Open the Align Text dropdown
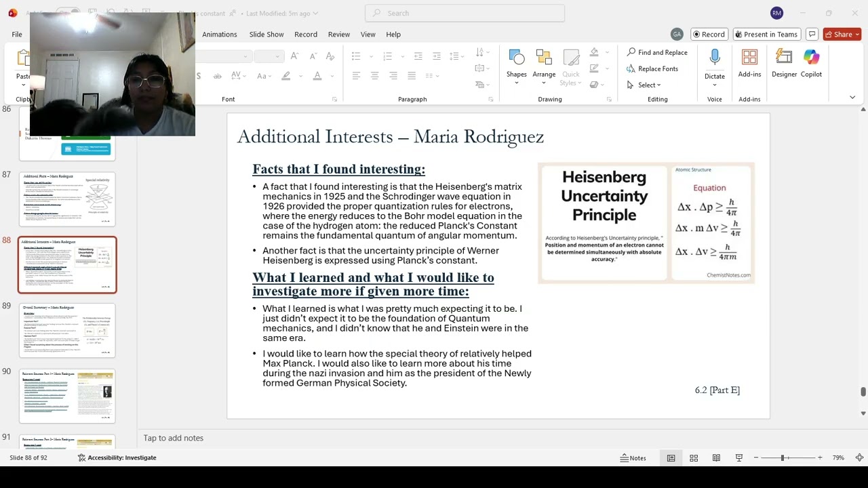This screenshot has width=868, height=488. 482,68
